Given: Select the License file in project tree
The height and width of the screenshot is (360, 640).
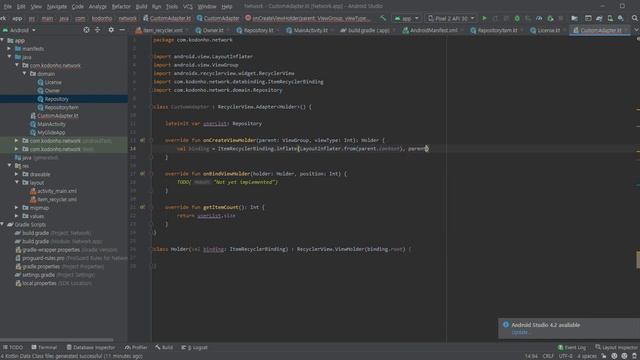Looking at the screenshot, I should point(53,82).
